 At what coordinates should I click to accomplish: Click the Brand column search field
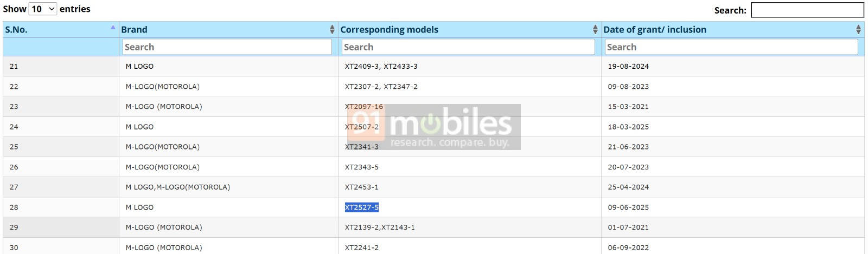tap(227, 47)
